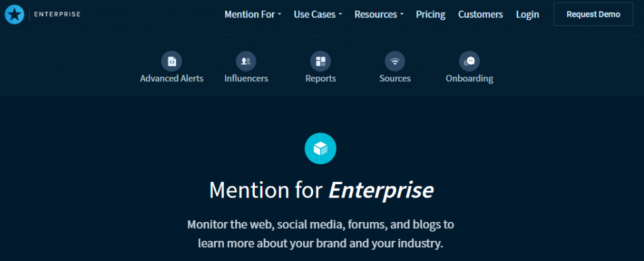Expand the Mention For dropdown menu
This screenshot has width=644, height=261.
click(253, 14)
